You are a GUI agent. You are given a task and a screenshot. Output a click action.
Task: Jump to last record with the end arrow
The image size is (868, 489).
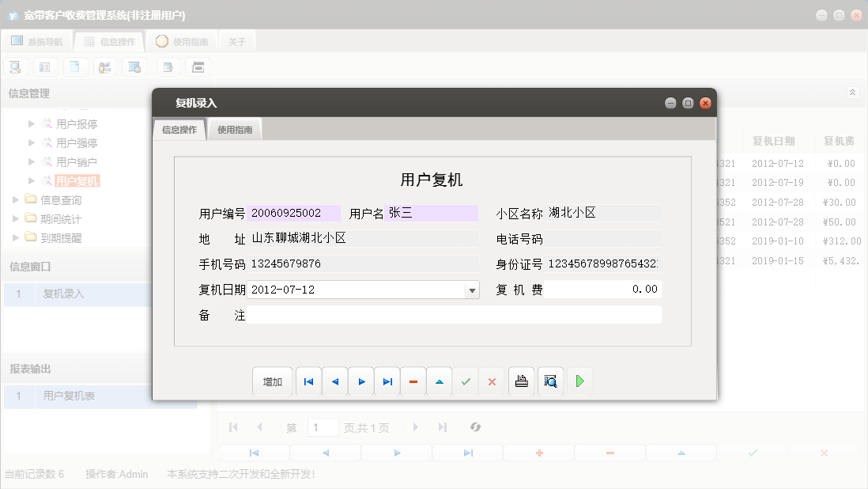click(x=387, y=381)
